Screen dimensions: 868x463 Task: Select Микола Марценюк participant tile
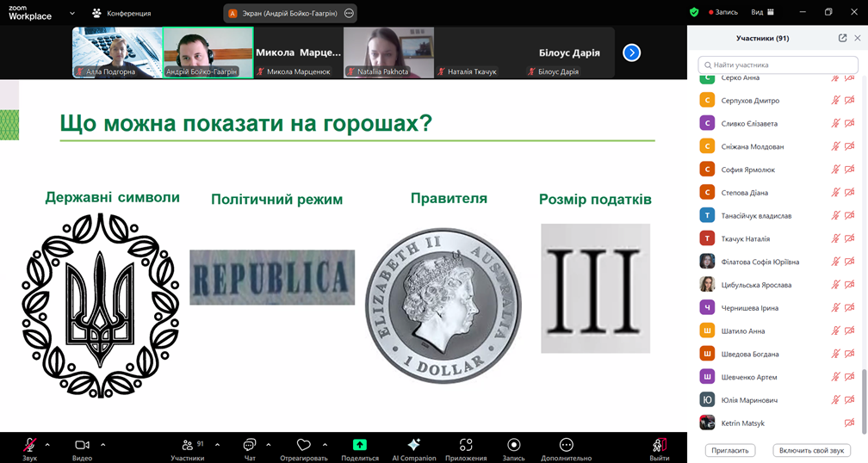[x=298, y=52]
